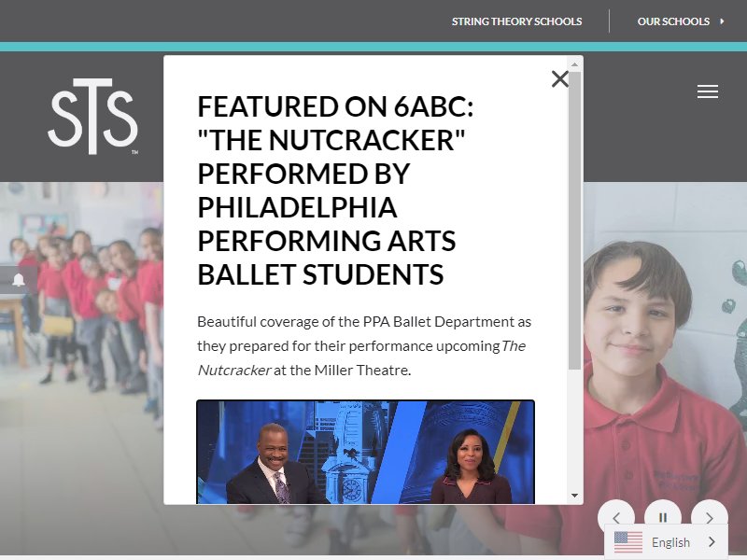Play the 6ABC news video thumbnail
Screen dimensions: 747x560
(x=365, y=452)
